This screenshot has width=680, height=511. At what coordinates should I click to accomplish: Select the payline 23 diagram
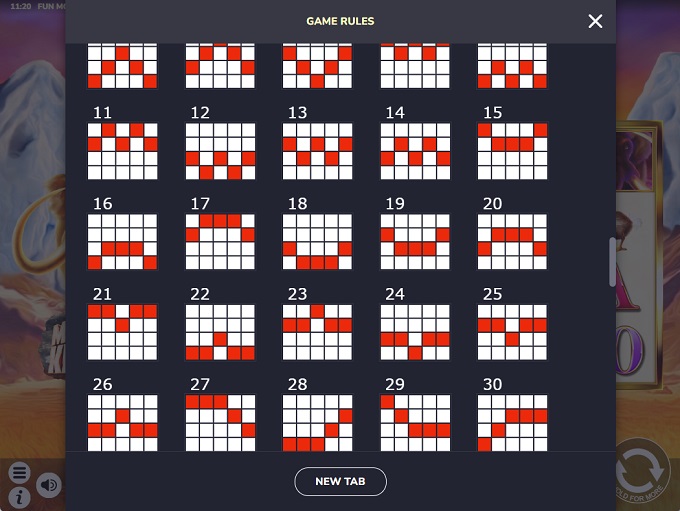[x=317, y=332]
